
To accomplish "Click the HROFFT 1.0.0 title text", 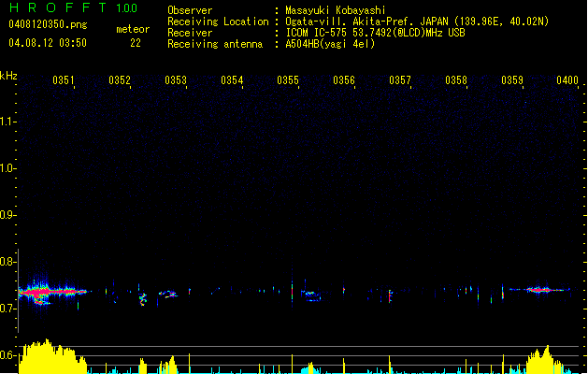I will tap(74, 7).
